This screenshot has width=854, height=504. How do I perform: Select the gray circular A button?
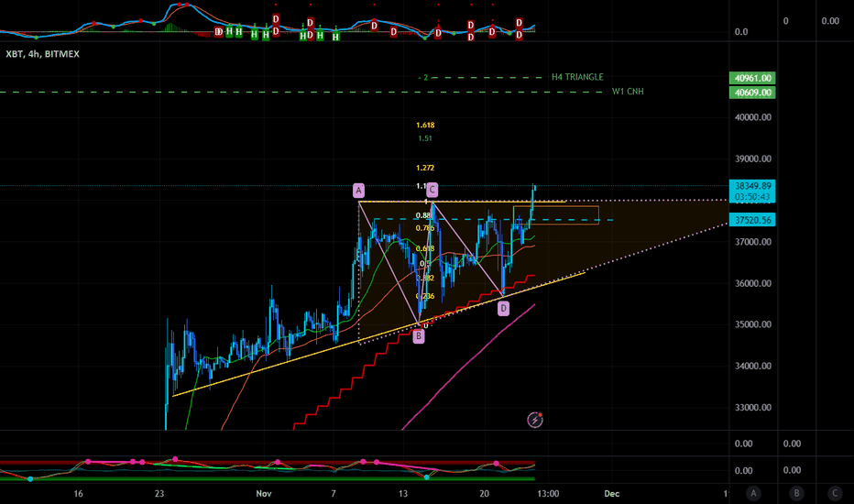753,493
